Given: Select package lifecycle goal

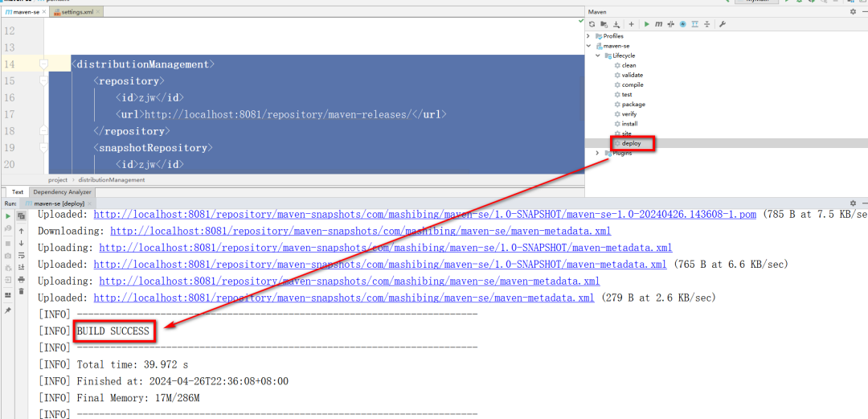Looking at the screenshot, I should click(x=633, y=105).
